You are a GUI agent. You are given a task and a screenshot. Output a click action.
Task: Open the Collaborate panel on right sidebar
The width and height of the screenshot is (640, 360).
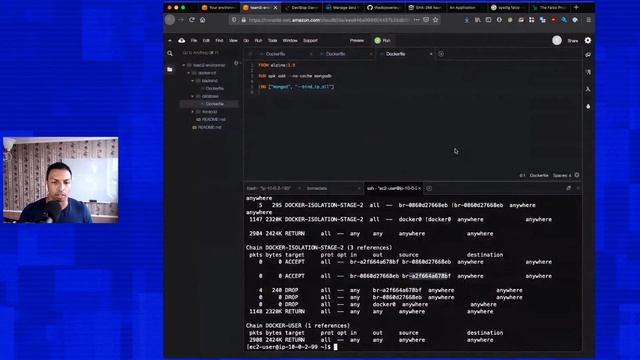point(588,54)
